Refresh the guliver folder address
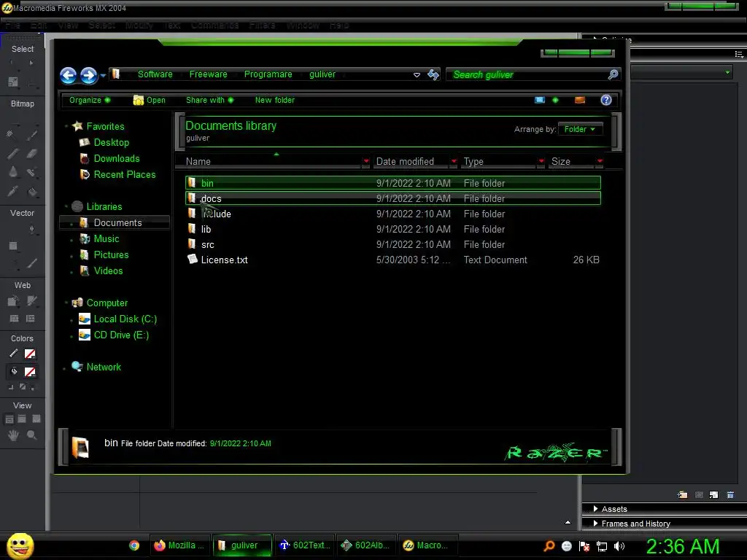This screenshot has height=560, width=747. click(433, 75)
